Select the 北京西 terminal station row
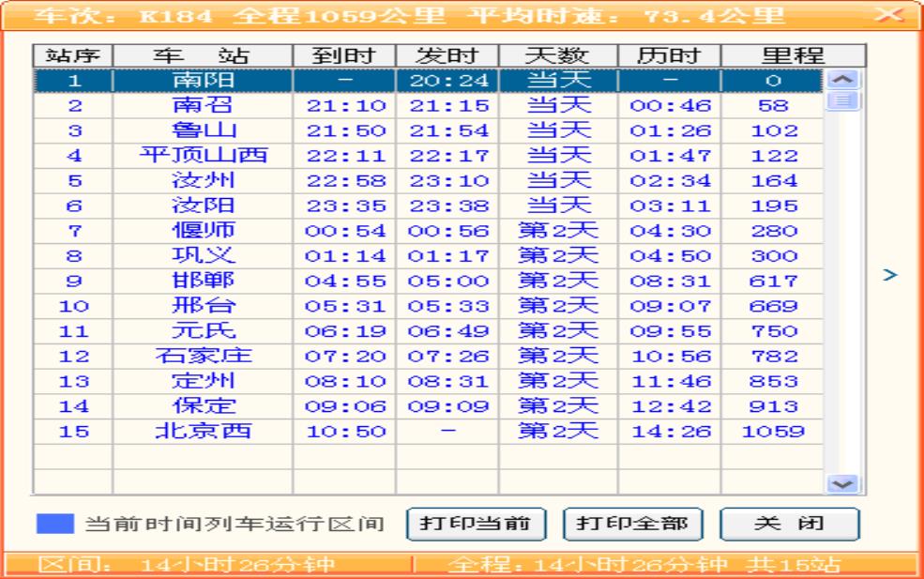924x579 pixels. (x=203, y=432)
